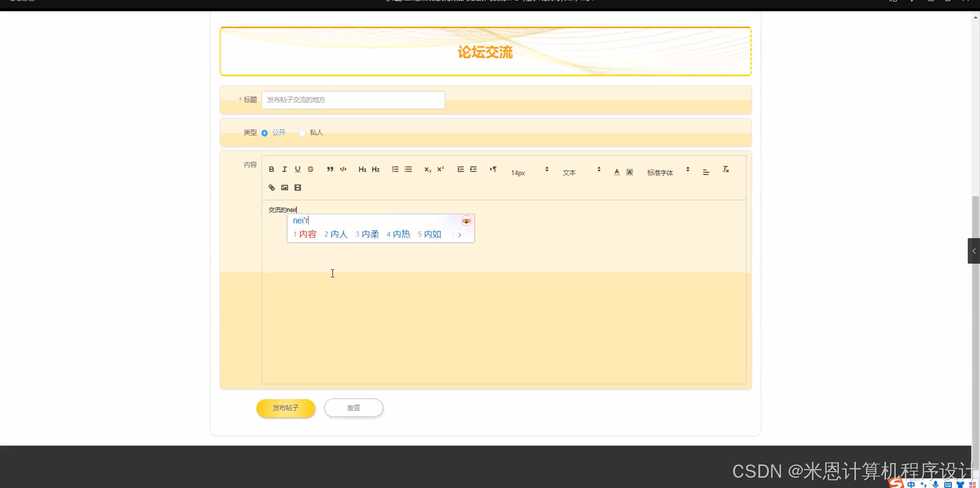
Task: Insert an ordered list
Action: click(x=395, y=169)
